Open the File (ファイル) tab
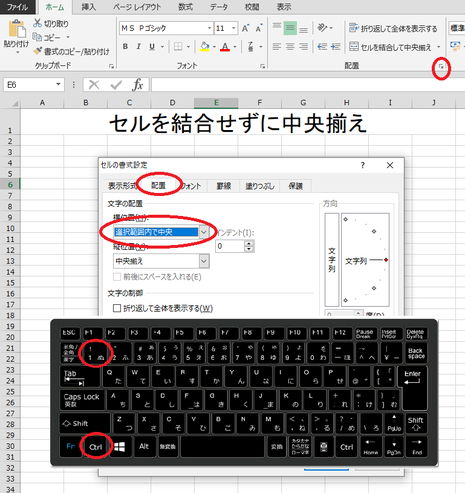The width and height of the screenshot is (465, 493). (17, 7)
